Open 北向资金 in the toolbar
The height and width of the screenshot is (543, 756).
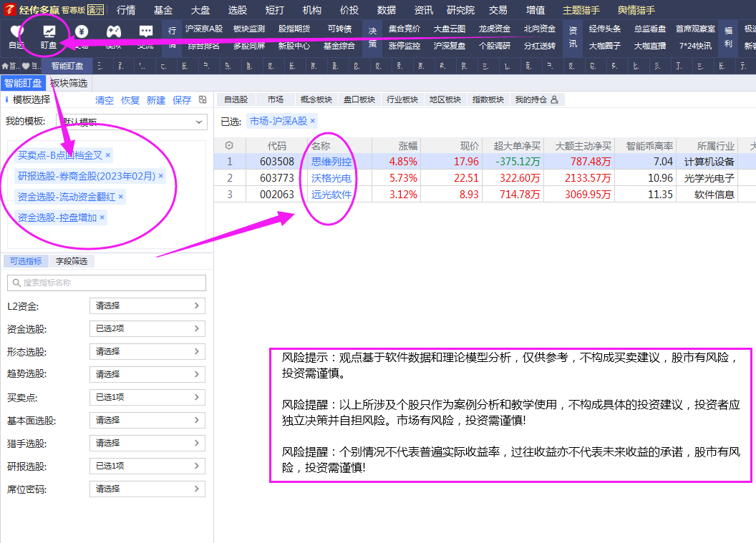540,29
